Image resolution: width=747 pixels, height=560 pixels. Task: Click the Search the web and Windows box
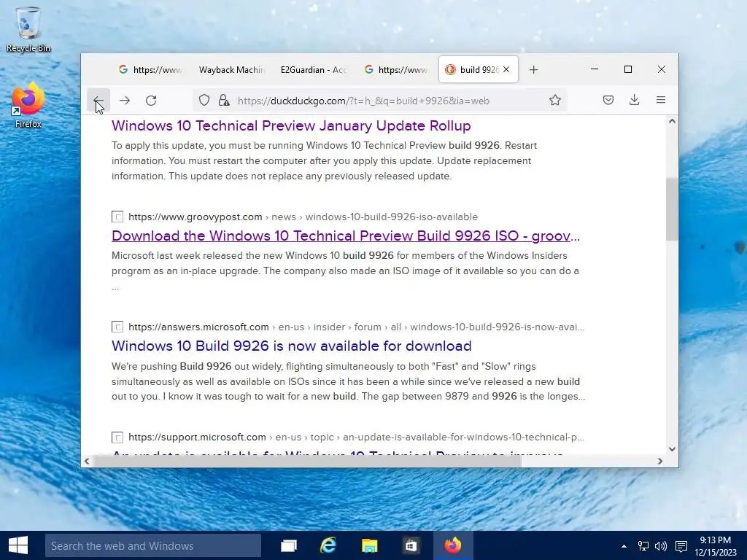[153, 545]
